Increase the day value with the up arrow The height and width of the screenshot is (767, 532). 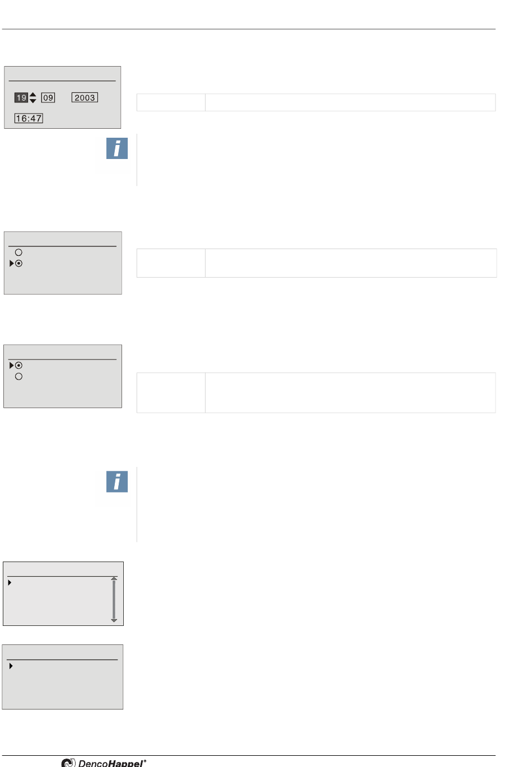click(32, 95)
